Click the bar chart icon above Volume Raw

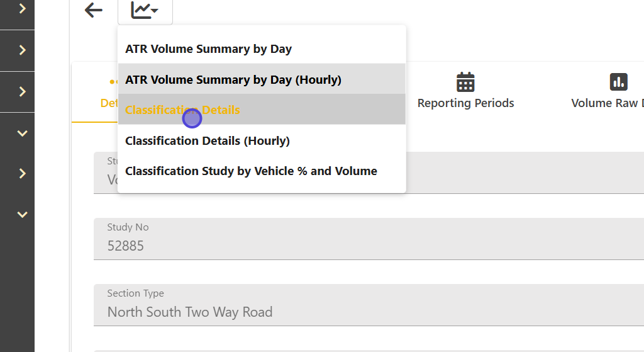tap(619, 82)
